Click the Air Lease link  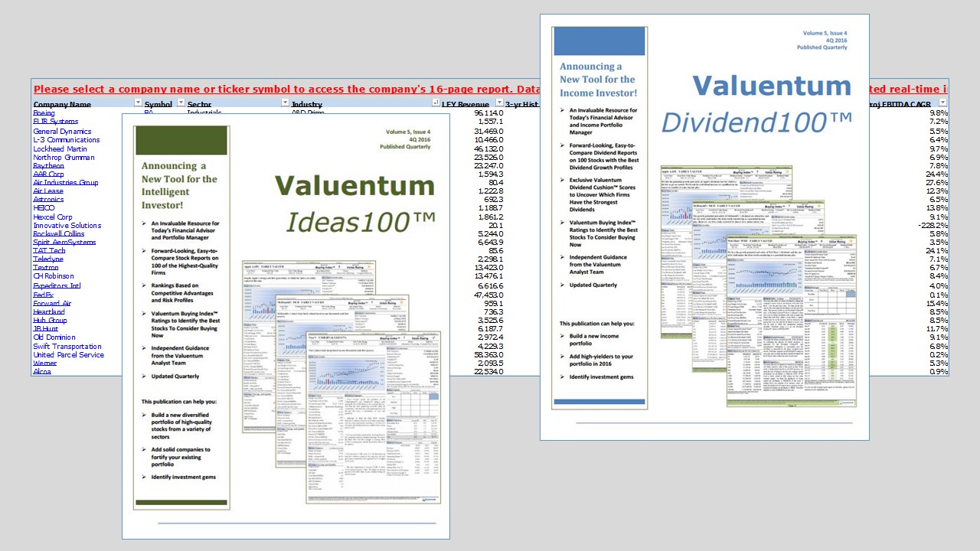coord(48,191)
